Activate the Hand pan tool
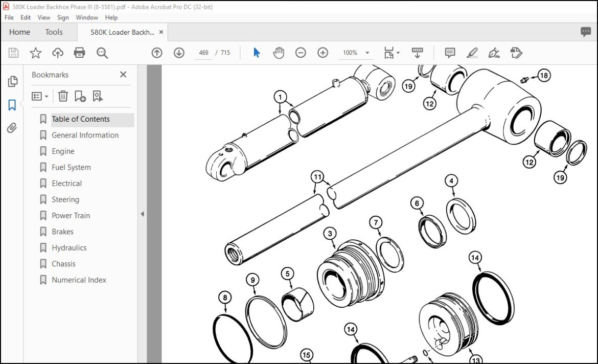This screenshot has width=598, height=364. point(279,53)
